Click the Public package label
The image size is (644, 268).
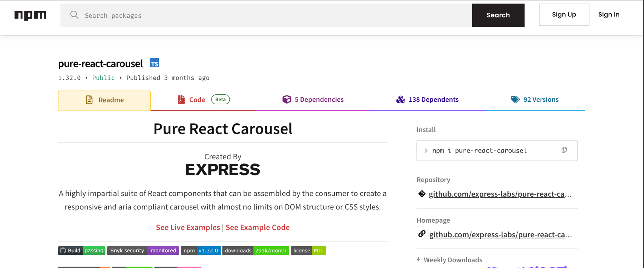[x=103, y=78]
